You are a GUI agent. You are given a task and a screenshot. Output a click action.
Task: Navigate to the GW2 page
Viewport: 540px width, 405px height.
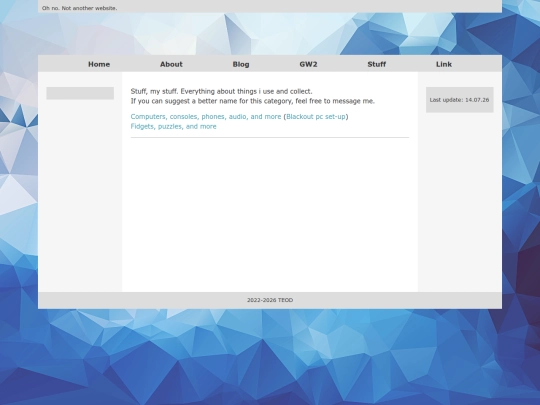(x=308, y=64)
